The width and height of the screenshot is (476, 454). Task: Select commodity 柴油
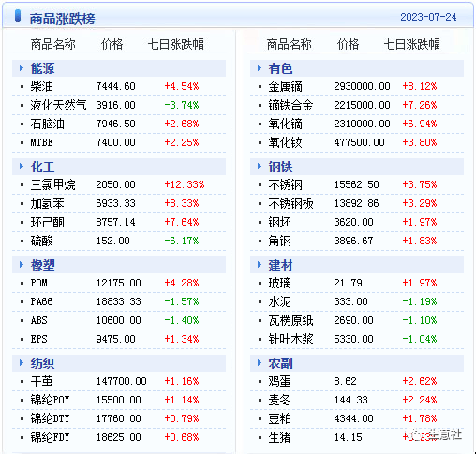coord(42,86)
